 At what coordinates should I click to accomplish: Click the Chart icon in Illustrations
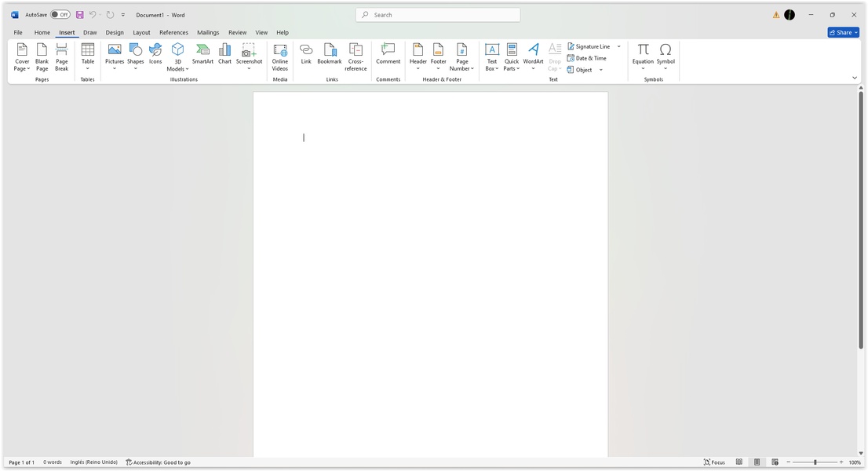point(224,53)
